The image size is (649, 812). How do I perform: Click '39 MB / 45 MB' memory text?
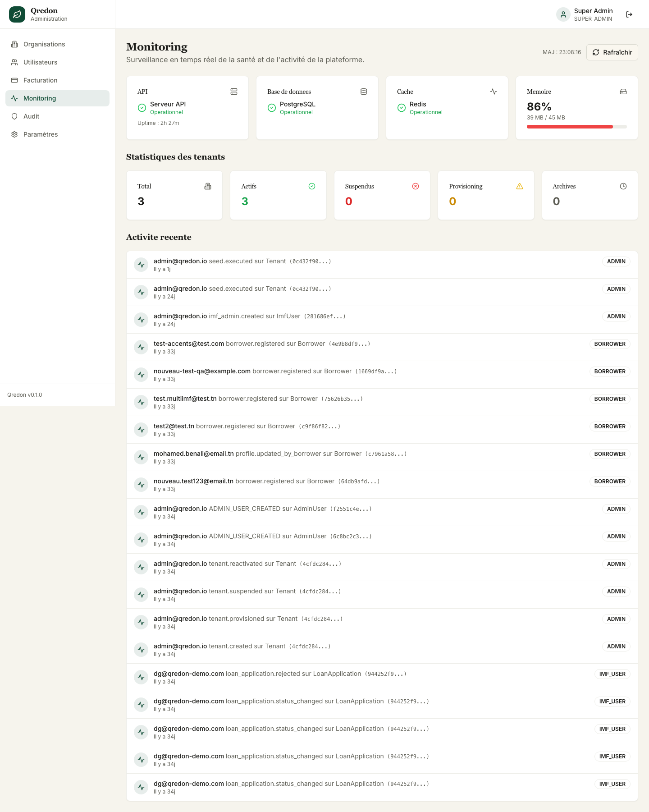546,118
